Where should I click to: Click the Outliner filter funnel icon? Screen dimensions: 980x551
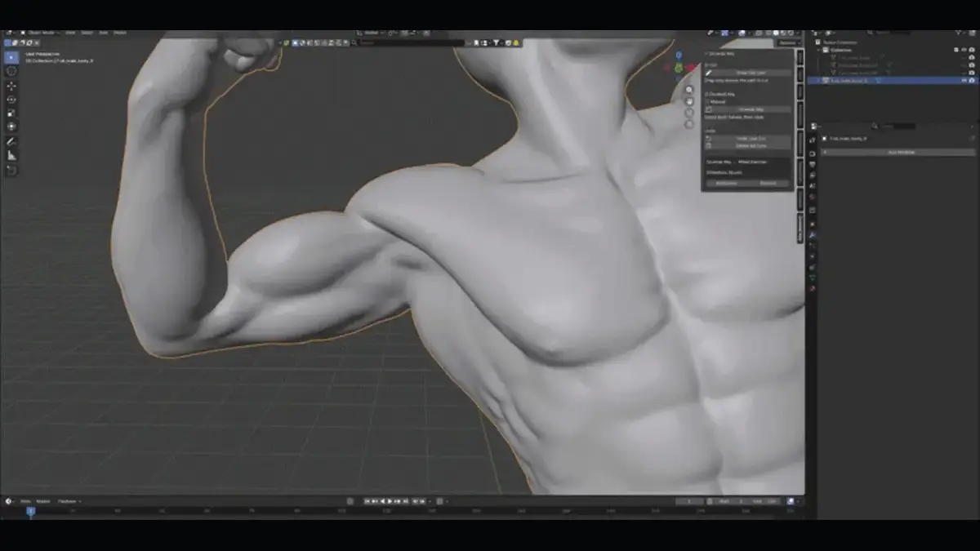point(958,33)
